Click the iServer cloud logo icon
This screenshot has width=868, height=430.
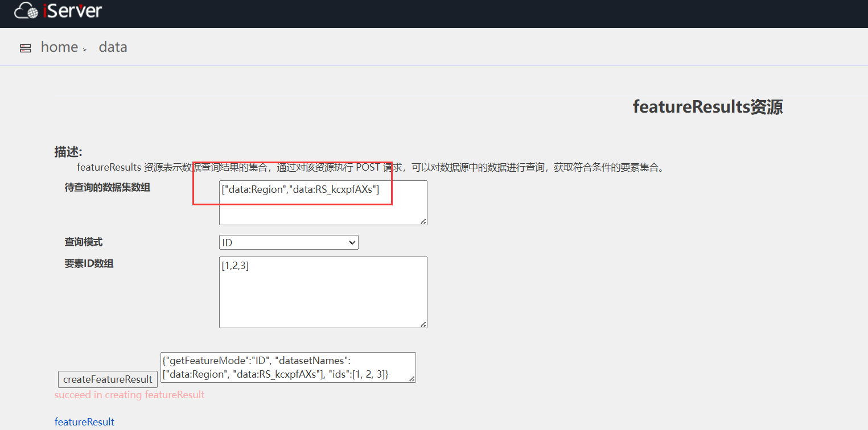tap(26, 11)
